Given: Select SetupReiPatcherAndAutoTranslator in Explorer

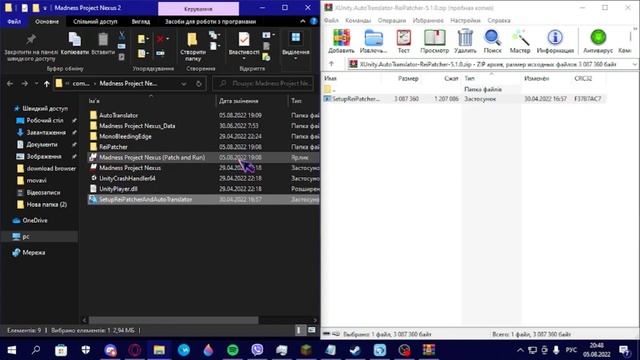Looking at the screenshot, I should tap(204, 200).
